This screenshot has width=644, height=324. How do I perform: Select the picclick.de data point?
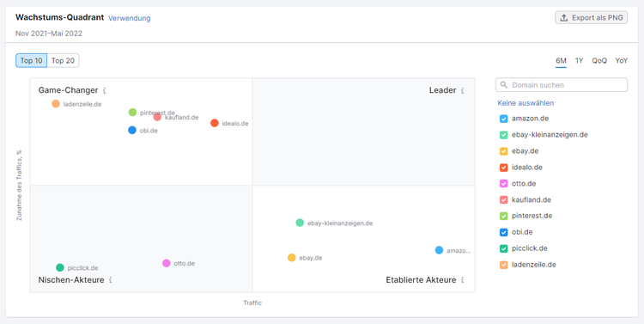(60, 267)
